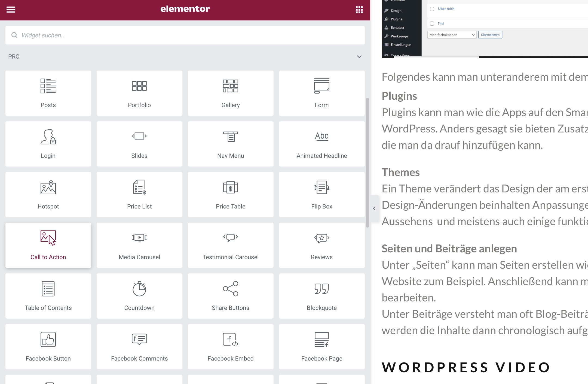Open the widgets grid icon
The width and height of the screenshot is (588, 384).
(x=359, y=10)
